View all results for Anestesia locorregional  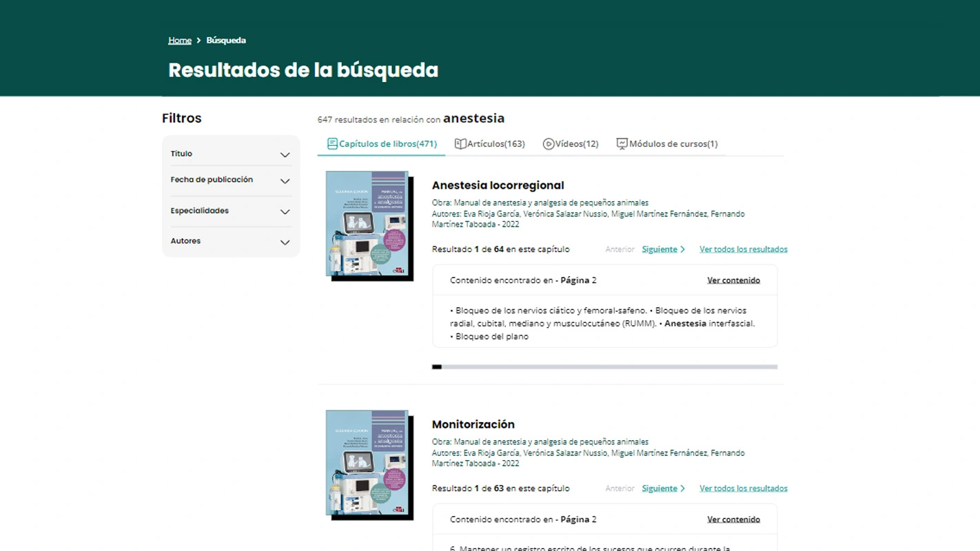pyautogui.click(x=743, y=249)
